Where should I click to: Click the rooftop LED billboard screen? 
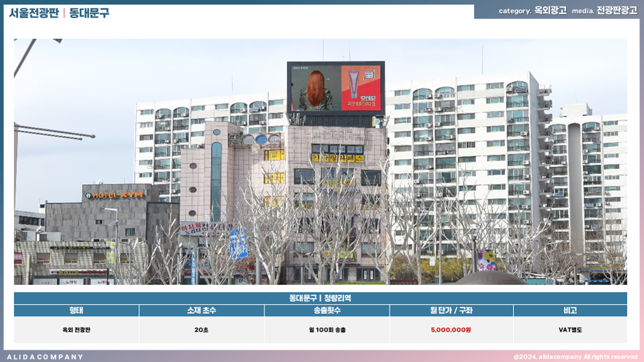[335, 88]
